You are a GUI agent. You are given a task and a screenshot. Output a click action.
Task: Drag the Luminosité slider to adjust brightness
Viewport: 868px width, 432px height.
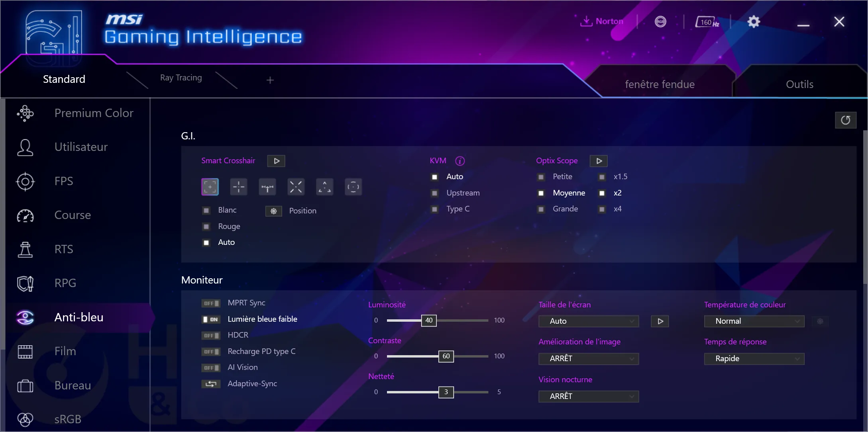click(429, 320)
